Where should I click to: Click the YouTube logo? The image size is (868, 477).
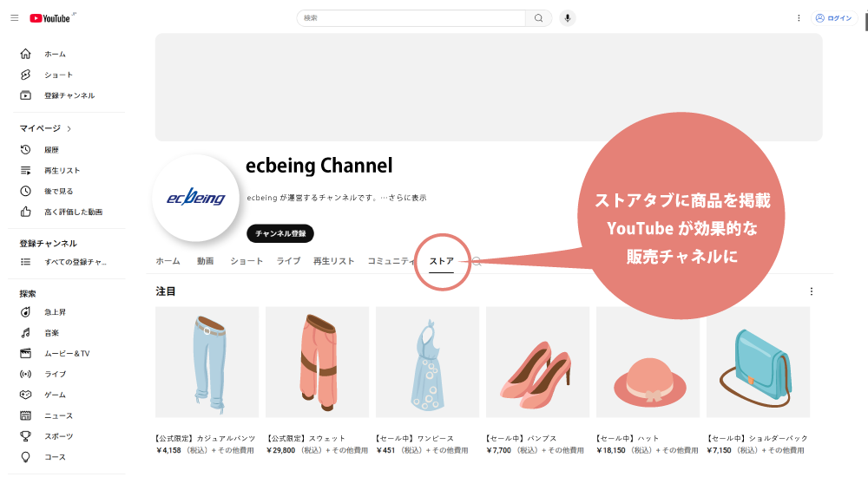(52, 17)
